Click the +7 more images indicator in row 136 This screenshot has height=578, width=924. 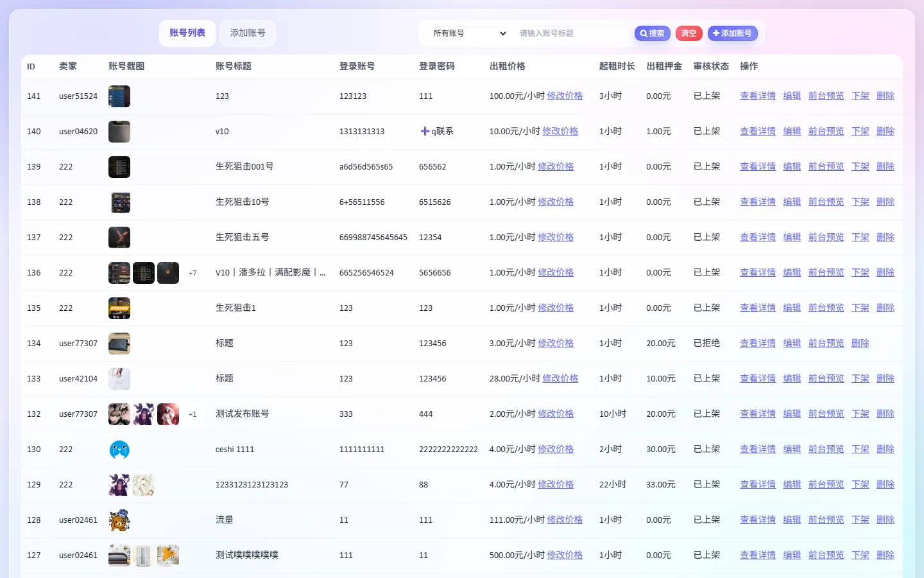(193, 273)
